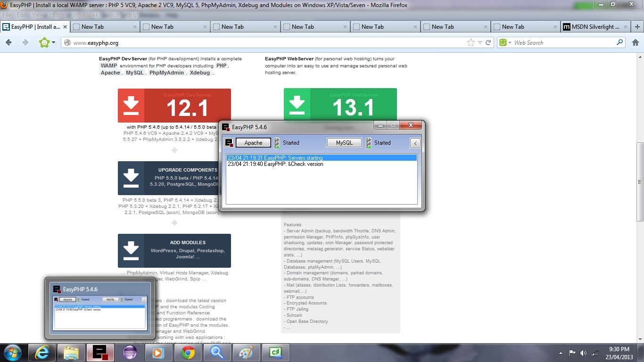Switch to the EasyPHP browser tab
Screen dimensions: 644x362
(35, 27)
